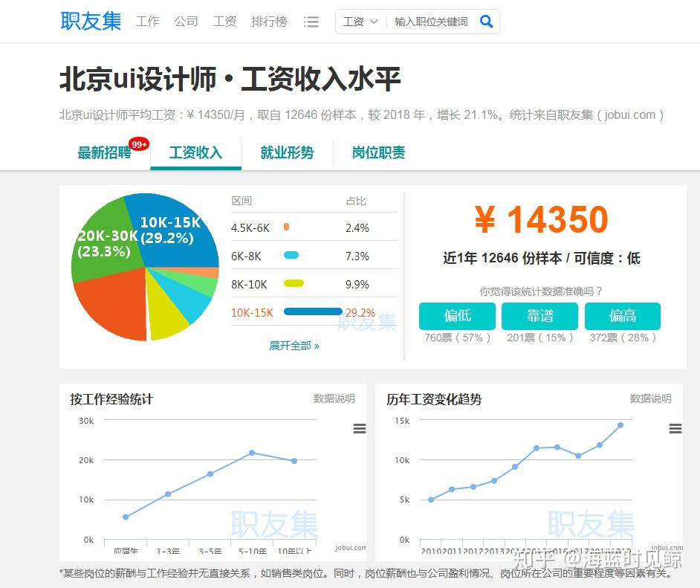Image resolution: width=700 pixels, height=588 pixels.
Task: Click the 5-10年 peak data point
Action: tap(252, 453)
